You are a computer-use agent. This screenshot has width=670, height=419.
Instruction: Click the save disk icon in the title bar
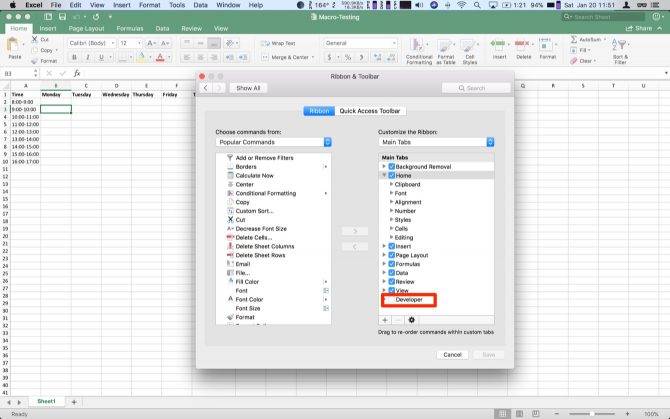click(x=62, y=17)
